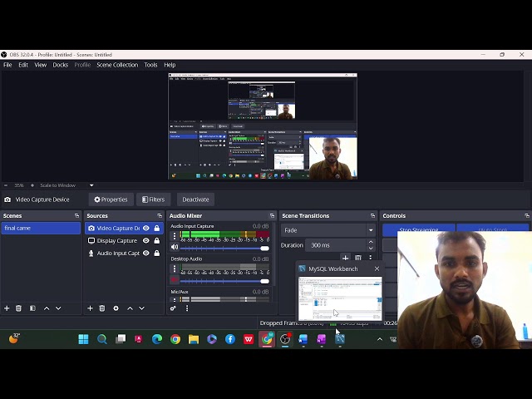Zoom out preview with minus icon

click(x=6, y=185)
